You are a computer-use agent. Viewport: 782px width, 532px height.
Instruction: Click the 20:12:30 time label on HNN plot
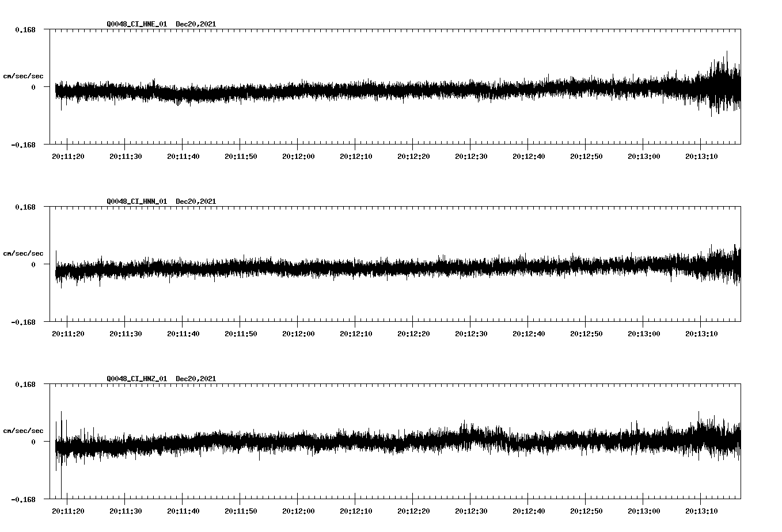(x=471, y=334)
